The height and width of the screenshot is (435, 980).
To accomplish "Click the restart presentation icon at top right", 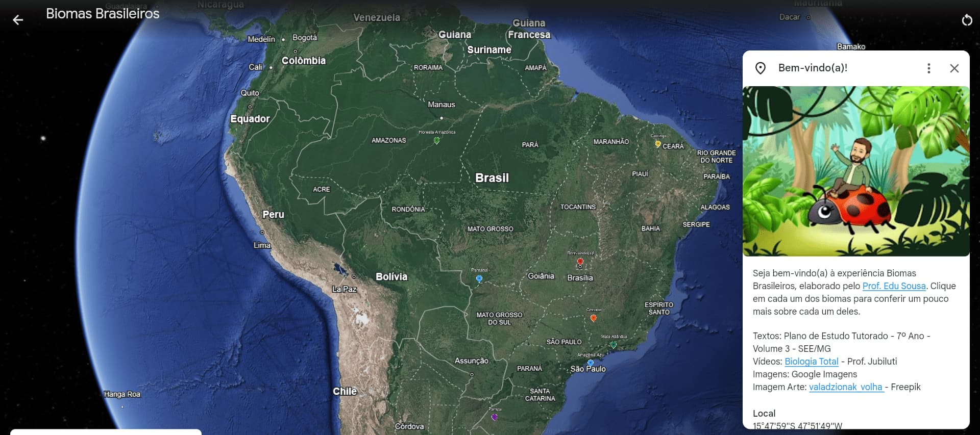I will (967, 20).
